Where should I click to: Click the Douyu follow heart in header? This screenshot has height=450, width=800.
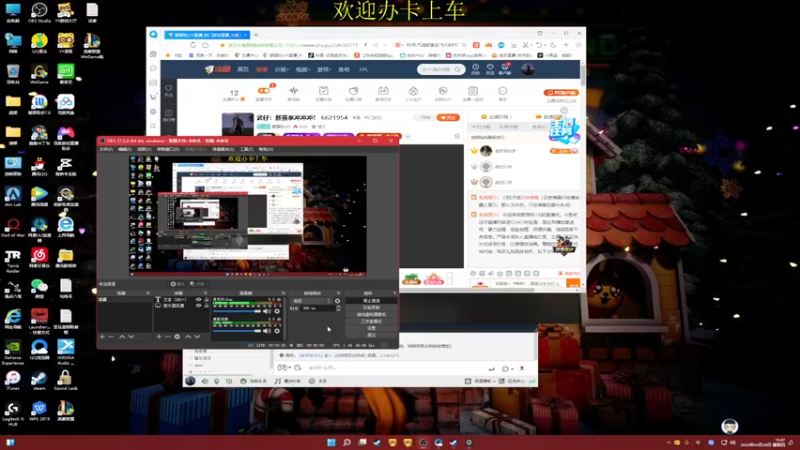click(x=490, y=69)
